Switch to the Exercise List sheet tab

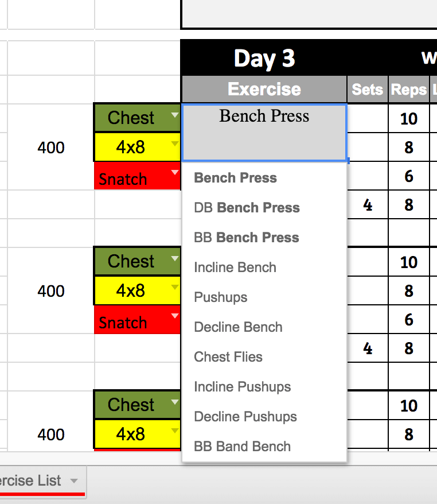coord(32,480)
